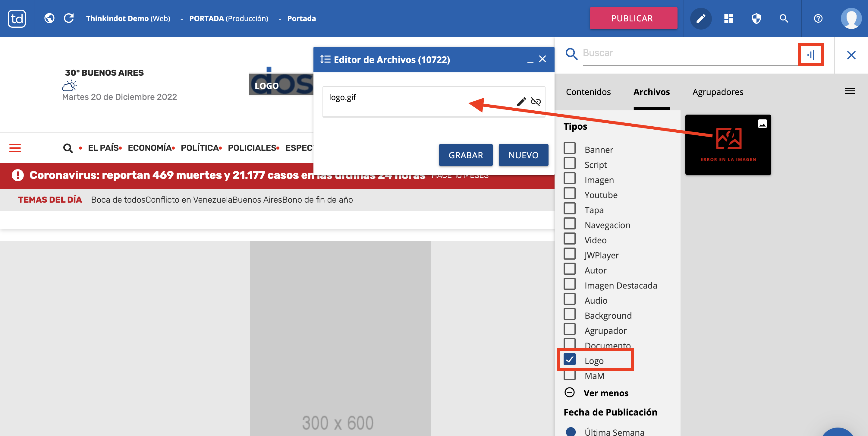Open the help question mark icon
Image resolution: width=868 pixels, height=436 pixels.
click(818, 18)
